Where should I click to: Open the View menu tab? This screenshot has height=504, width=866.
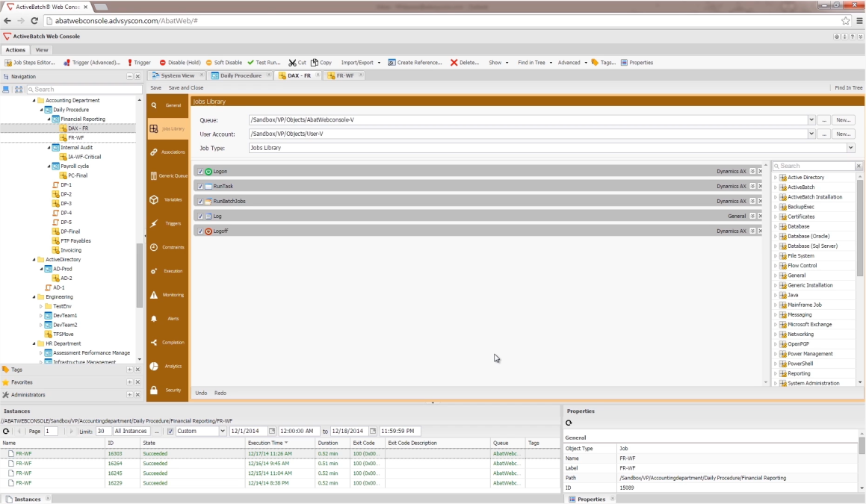(x=42, y=49)
